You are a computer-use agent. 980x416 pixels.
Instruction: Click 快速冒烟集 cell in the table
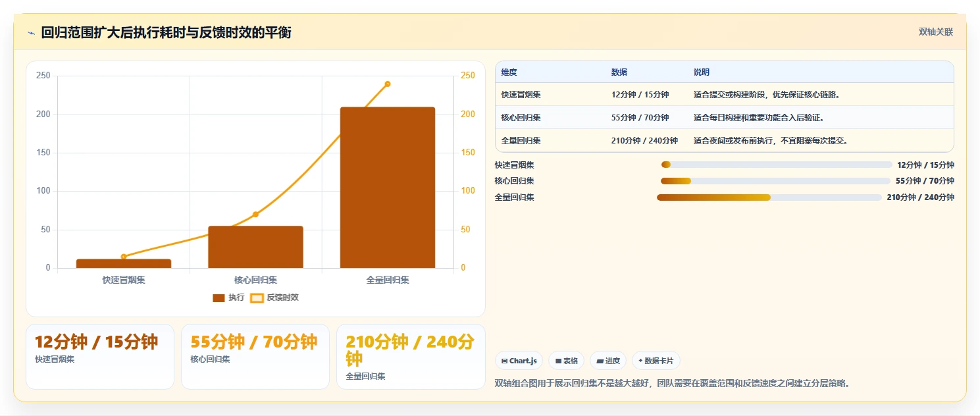[x=521, y=95]
